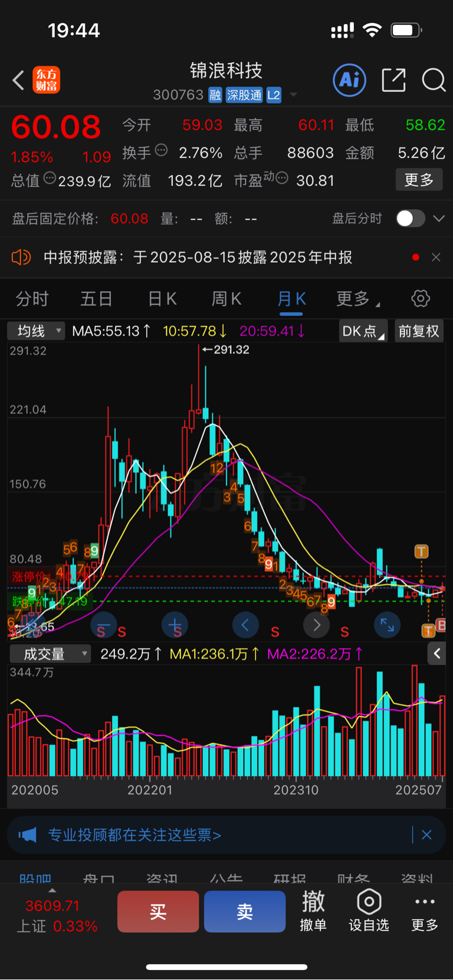Select the 月K tab
This screenshot has width=453, height=980.
291,299
